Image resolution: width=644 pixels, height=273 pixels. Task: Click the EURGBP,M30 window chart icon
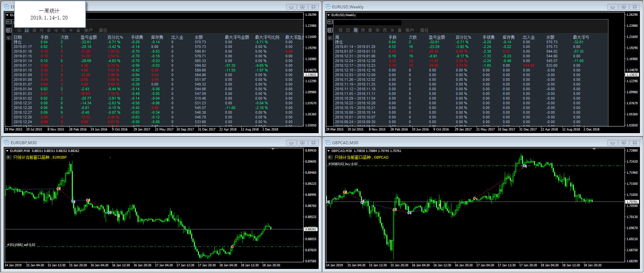7,143
